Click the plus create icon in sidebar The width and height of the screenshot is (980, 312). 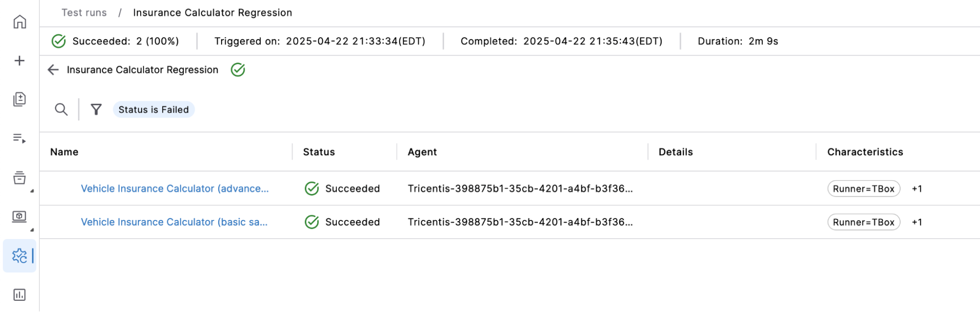20,61
